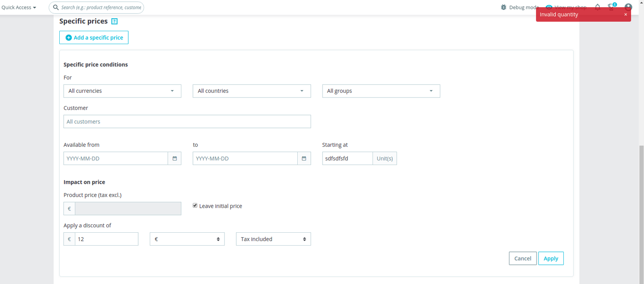Viewport: 644px width, 284px height.
Task: Click the Debug mode label
Action: coord(524,8)
